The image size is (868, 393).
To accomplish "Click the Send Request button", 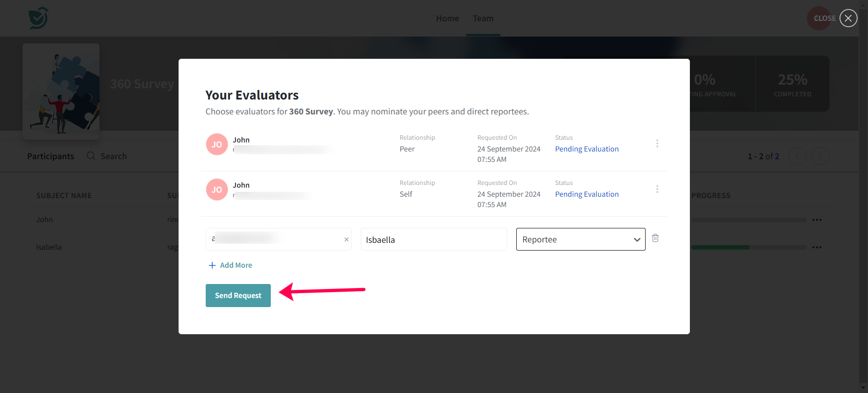I will (238, 295).
